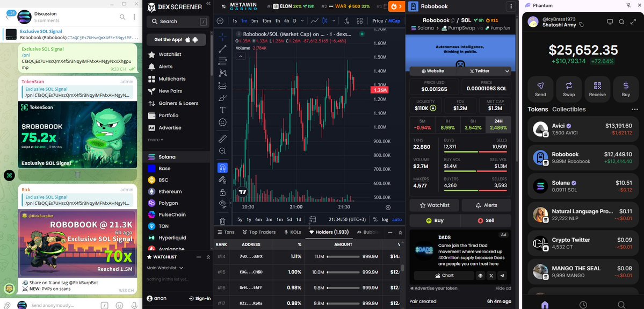Image resolution: width=644 pixels, height=309 pixels.
Task: Open the chart layout grid selector
Action: [360, 20]
